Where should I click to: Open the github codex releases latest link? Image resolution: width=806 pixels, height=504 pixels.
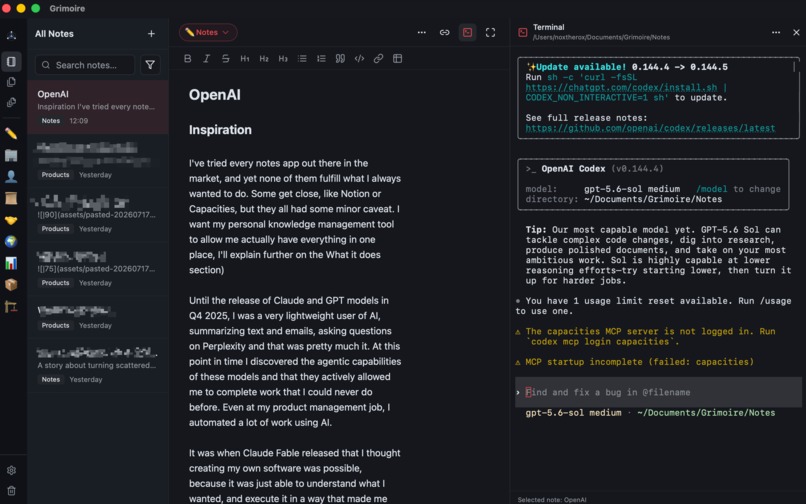650,128
